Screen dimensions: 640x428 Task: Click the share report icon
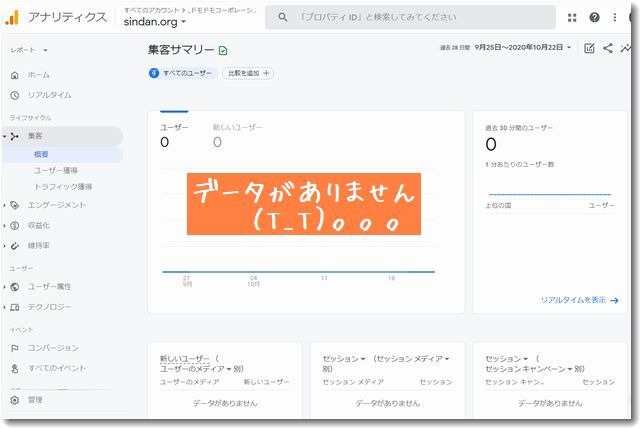(x=608, y=48)
